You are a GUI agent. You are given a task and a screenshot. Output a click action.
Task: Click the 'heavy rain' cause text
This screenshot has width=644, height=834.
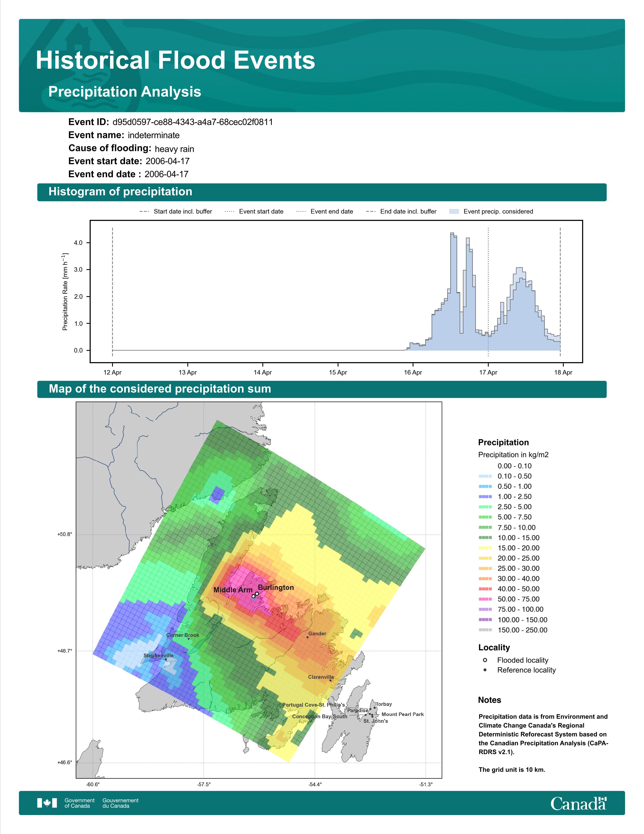174,149
